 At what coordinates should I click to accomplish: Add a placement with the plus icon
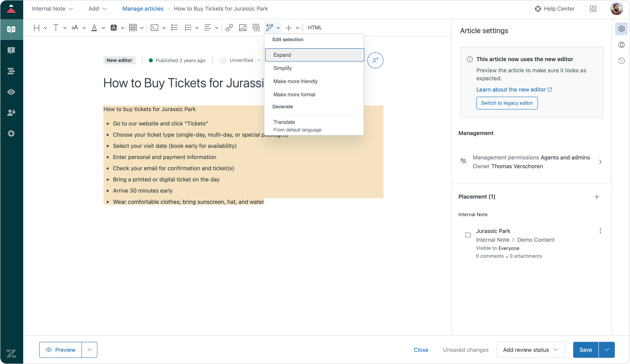coord(597,197)
